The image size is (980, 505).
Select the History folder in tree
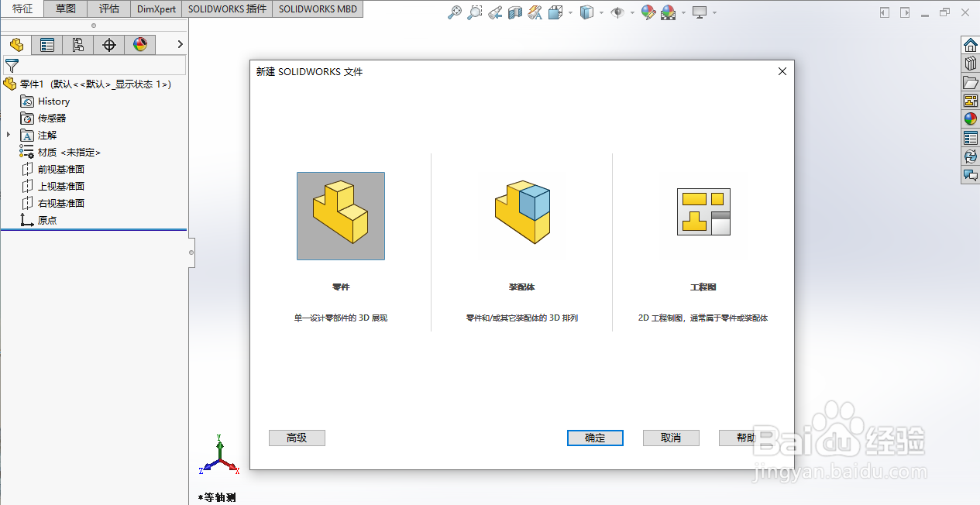tap(45, 101)
